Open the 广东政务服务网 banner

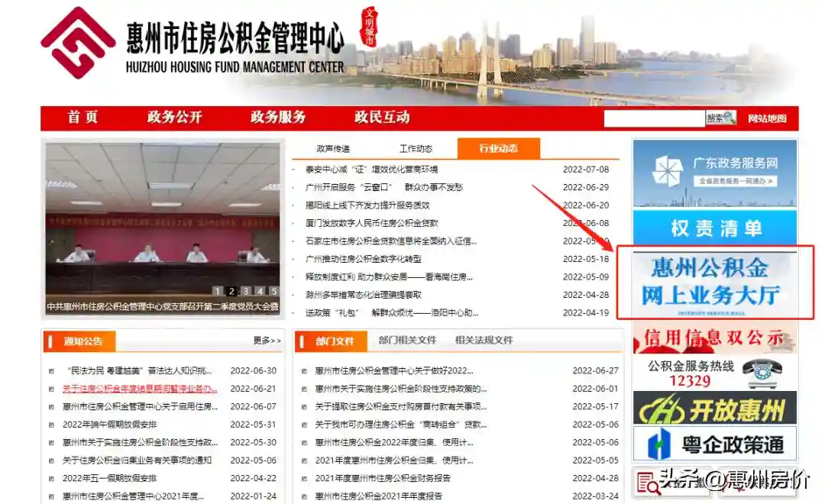tap(714, 173)
